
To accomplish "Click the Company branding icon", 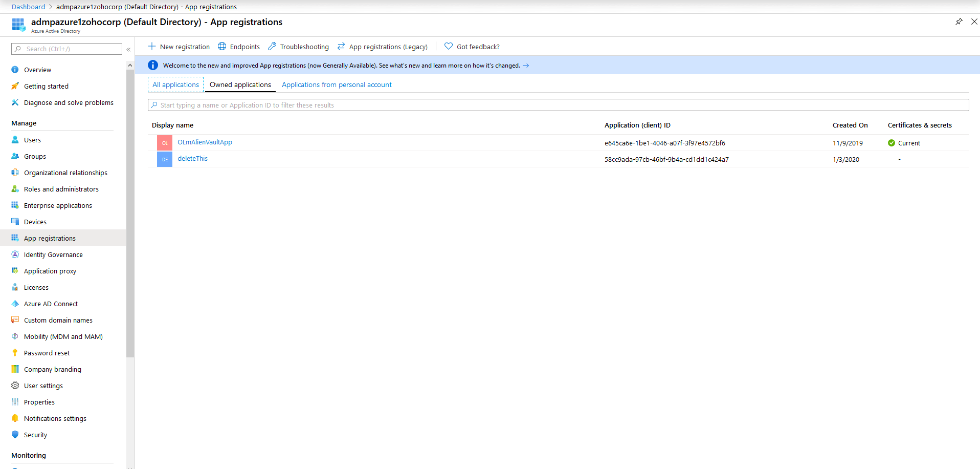I will [x=15, y=369].
